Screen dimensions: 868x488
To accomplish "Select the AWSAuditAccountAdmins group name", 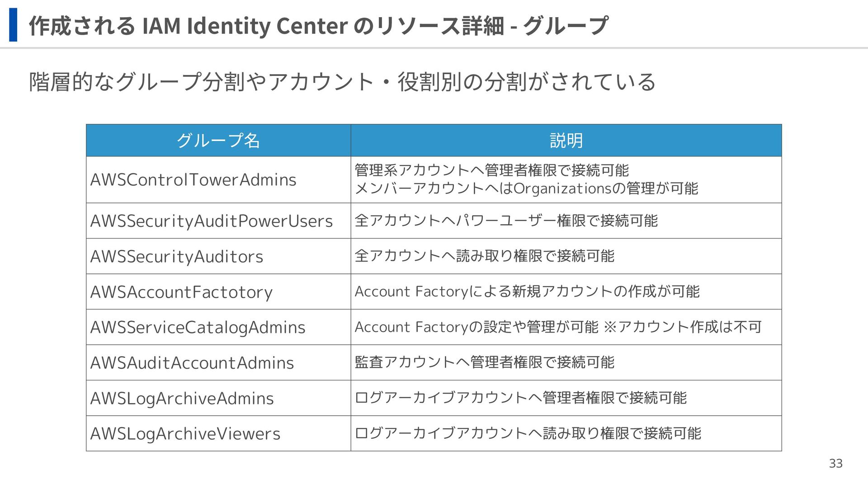I will coord(192,363).
